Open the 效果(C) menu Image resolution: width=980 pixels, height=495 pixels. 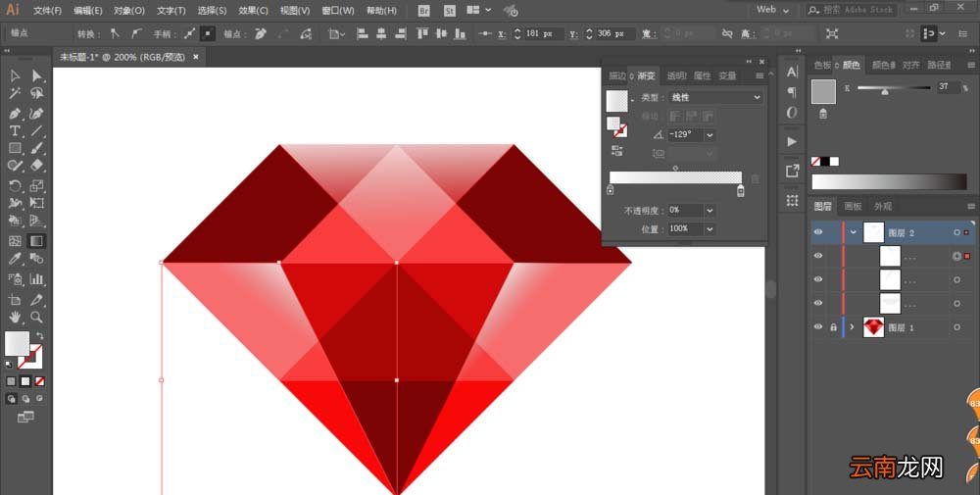(253, 11)
